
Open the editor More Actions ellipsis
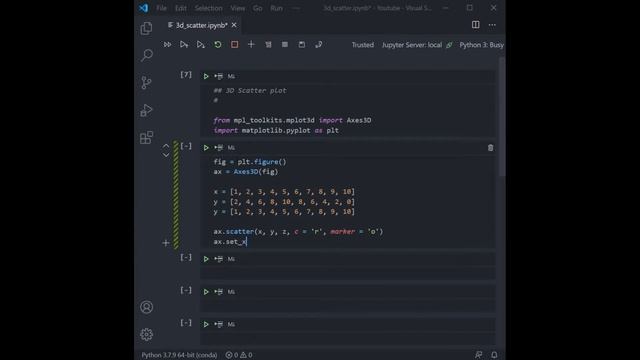(492, 25)
